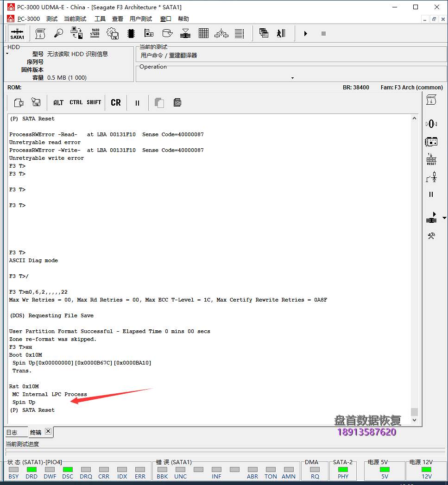Image resolution: width=448 pixels, height=485 pixels.
Task: Click terminal scrollbar up arrow
Action: tap(414, 119)
